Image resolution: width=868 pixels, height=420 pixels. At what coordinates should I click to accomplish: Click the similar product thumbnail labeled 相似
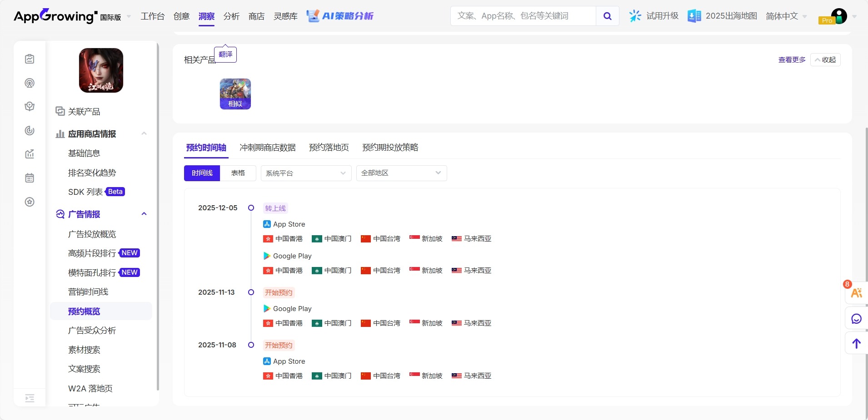click(x=235, y=94)
